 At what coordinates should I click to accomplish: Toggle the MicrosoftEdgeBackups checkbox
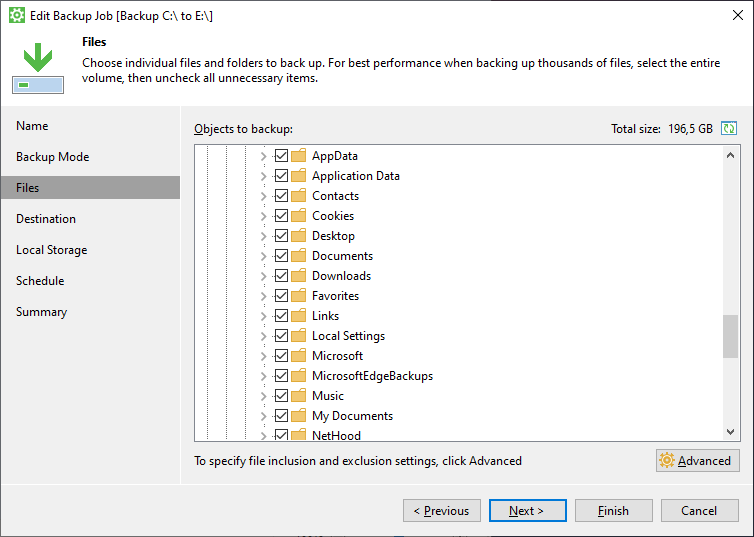(x=281, y=375)
